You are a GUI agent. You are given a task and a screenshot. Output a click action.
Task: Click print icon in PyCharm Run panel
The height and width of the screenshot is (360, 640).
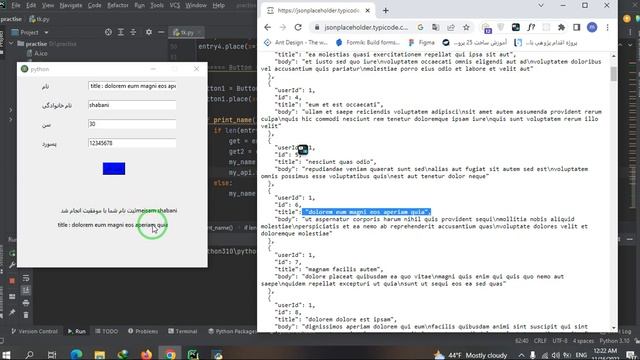point(26,303)
